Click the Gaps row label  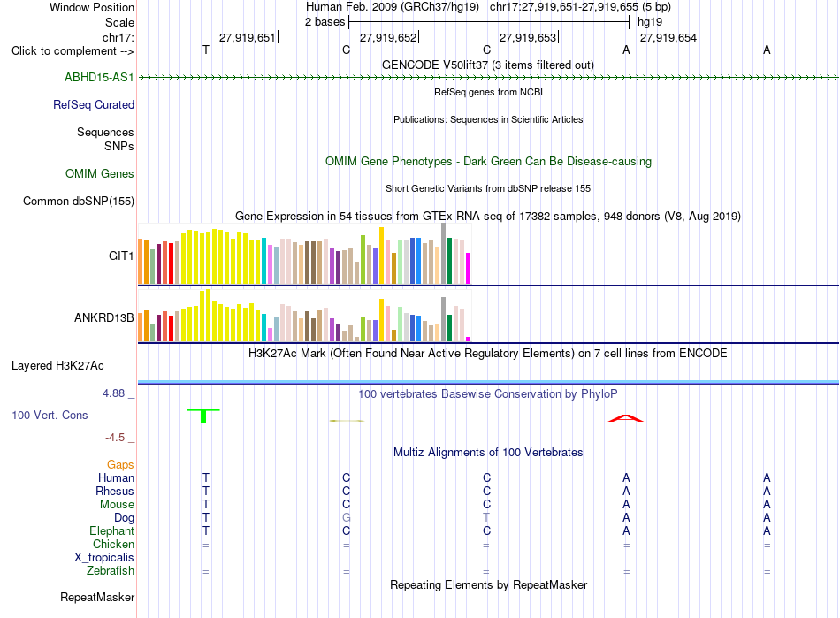[120, 465]
